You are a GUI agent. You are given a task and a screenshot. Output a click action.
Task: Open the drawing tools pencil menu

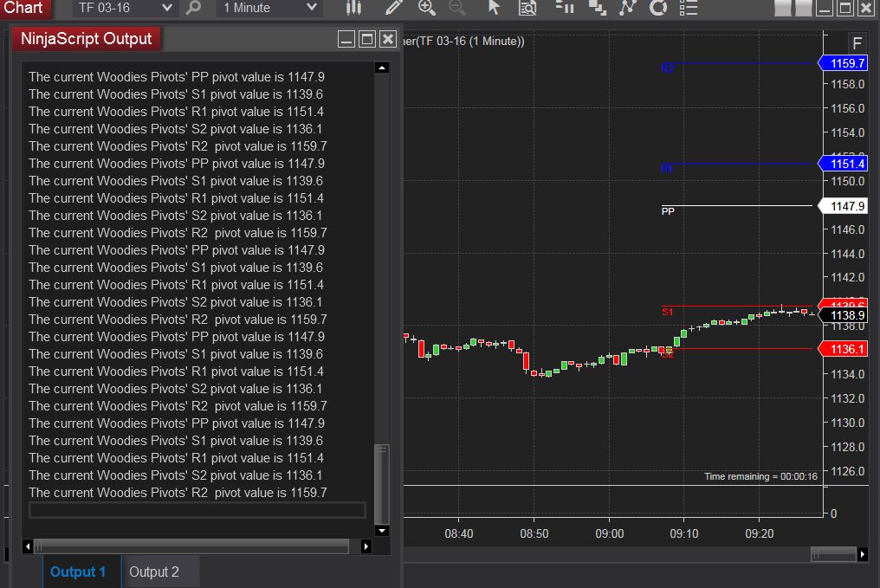tap(393, 7)
